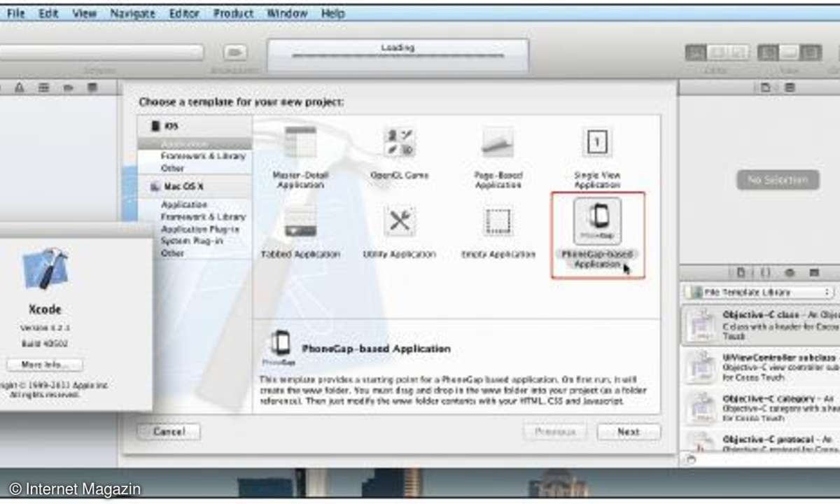Select the Master-Detail Application template icon
The image size is (840, 504).
point(300,143)
